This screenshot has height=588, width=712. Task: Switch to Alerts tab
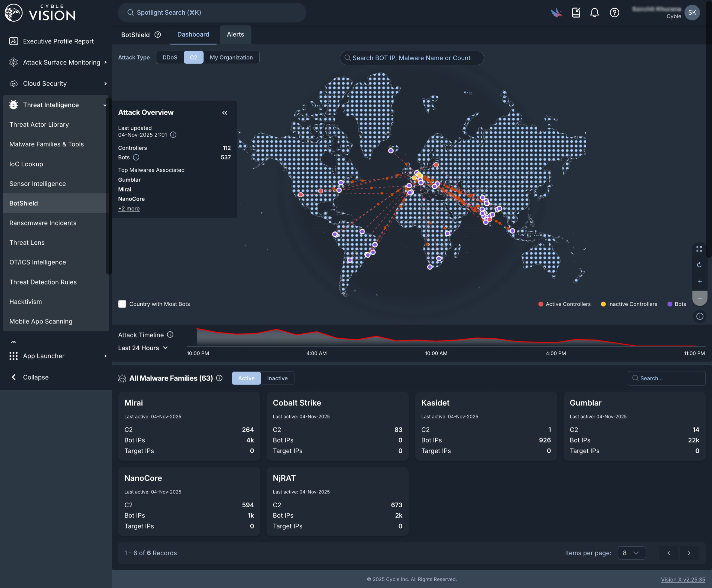235,35
